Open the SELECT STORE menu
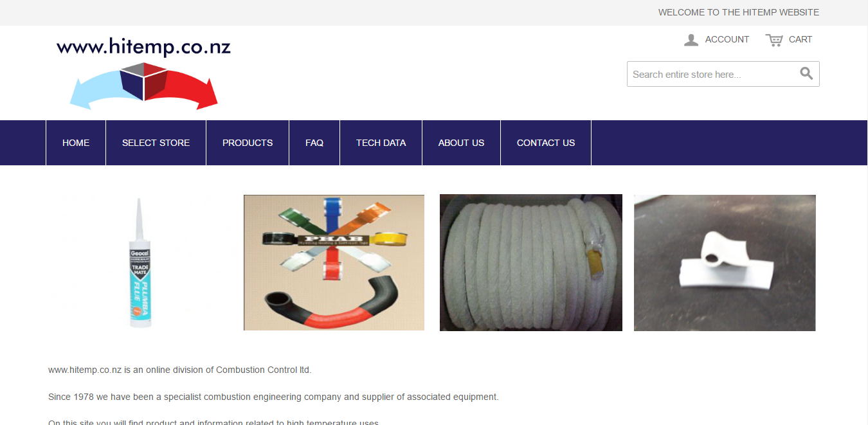 click(156, 143)
